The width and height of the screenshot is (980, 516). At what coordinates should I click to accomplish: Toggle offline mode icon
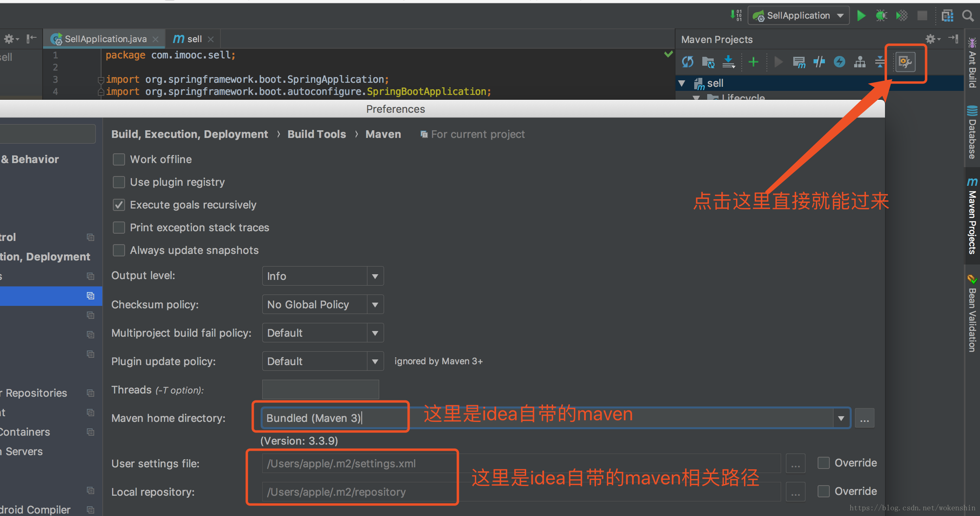819,62
